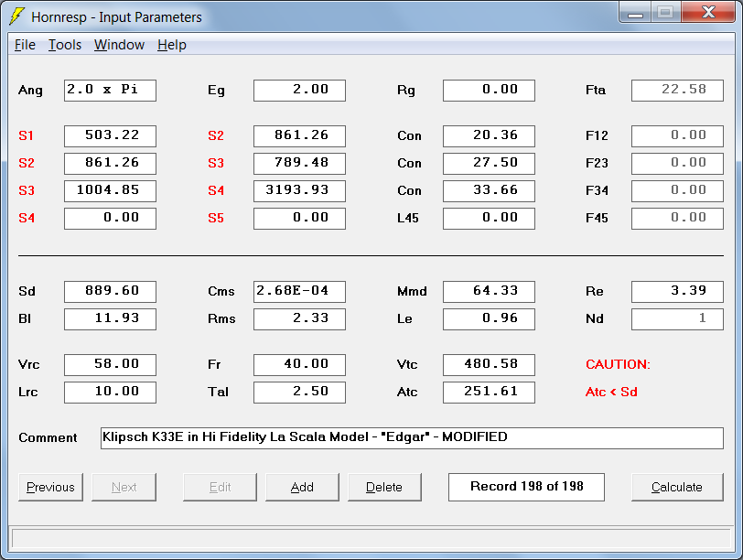Click into the Comment text field
Image resolution: width=743 pixels, height=560 pixels.
412,437
